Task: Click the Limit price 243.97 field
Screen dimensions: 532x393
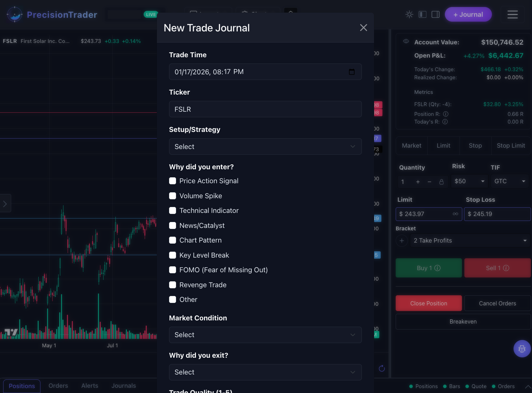Action: tap(429, 214)
